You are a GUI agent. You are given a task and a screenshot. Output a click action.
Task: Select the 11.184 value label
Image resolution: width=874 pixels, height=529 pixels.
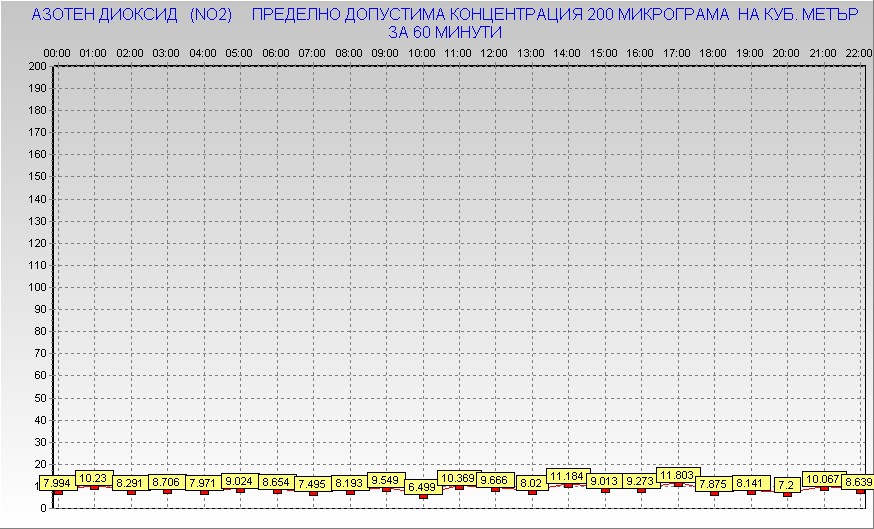pyautogui.click(x=569, y=477)
